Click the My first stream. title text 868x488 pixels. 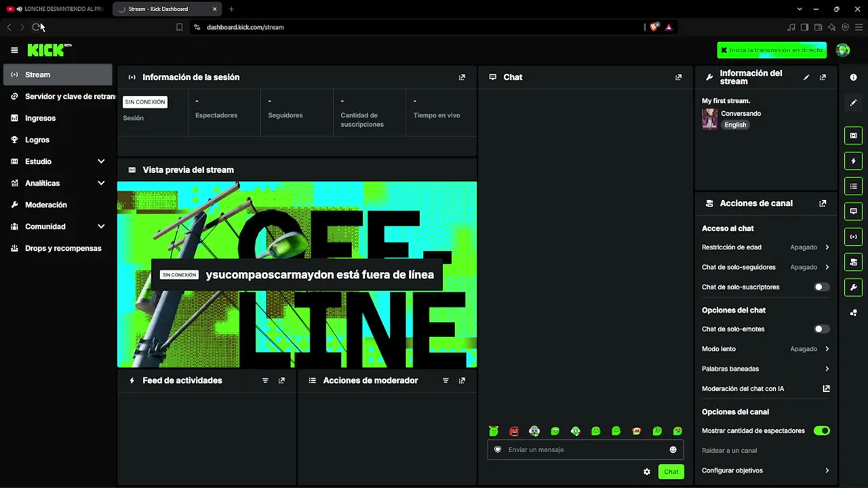[726, 101]
